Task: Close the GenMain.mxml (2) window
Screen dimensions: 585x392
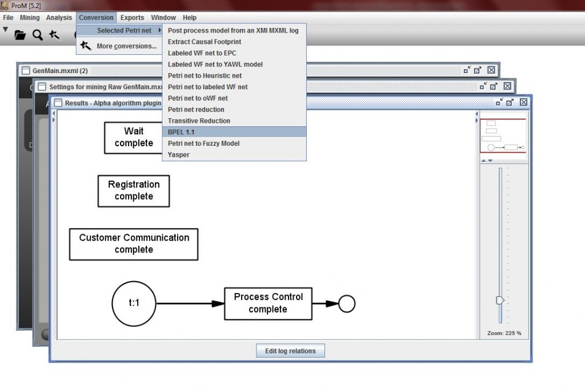Action: pos(491,70)
